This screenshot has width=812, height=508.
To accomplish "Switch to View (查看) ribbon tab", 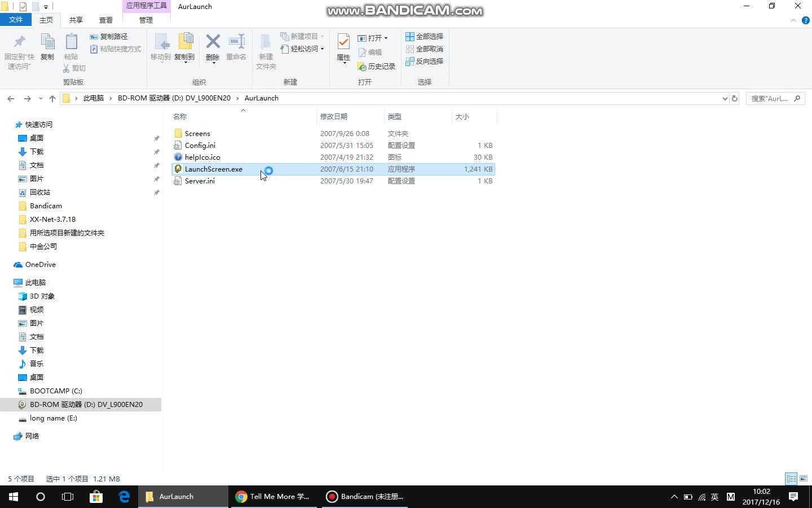I will (106, 20).
